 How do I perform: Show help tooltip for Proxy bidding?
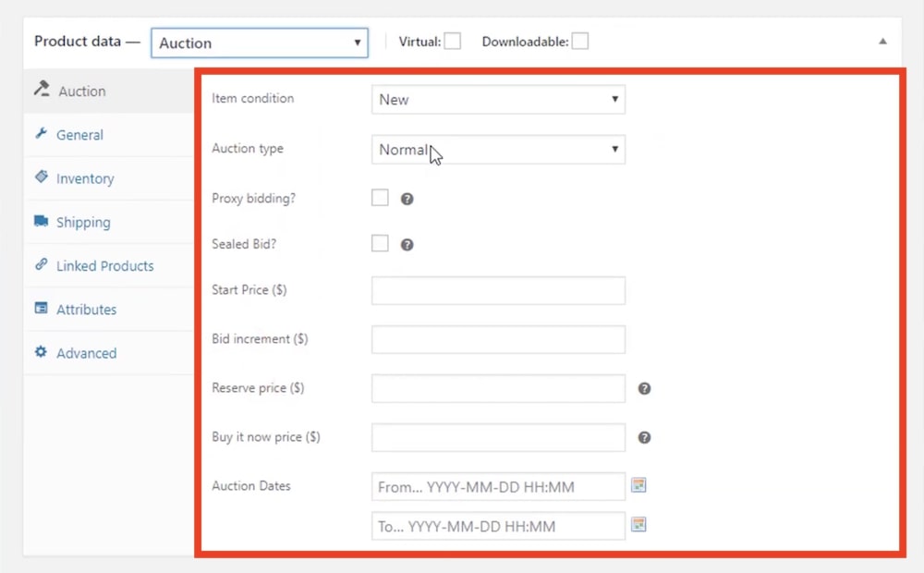(x=407, y=200)
